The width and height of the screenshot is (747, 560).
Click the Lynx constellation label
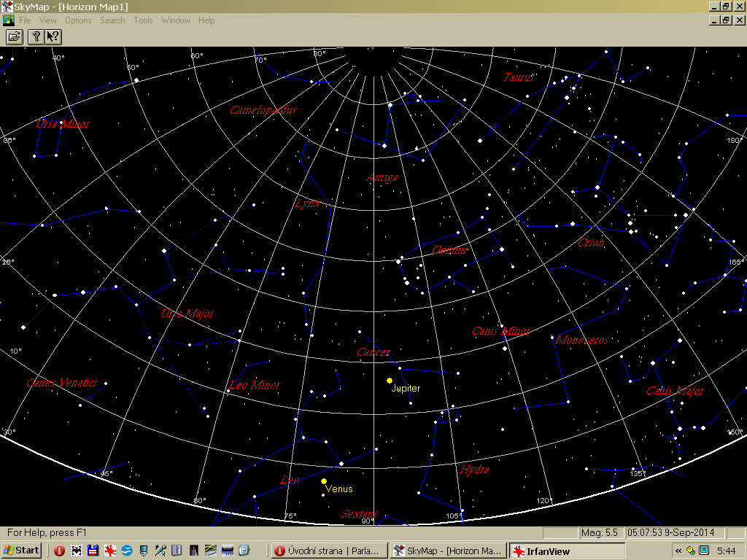(x=307, y=204)
